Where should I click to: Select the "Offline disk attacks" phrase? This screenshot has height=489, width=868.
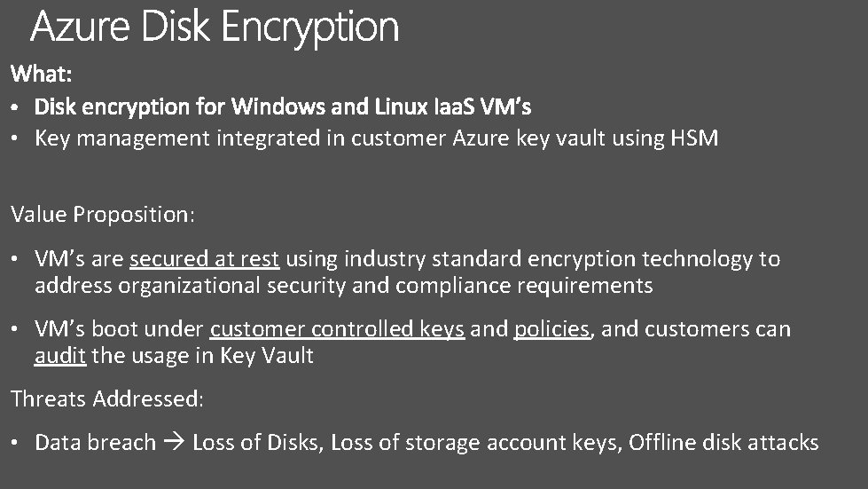tap(723, 443)
